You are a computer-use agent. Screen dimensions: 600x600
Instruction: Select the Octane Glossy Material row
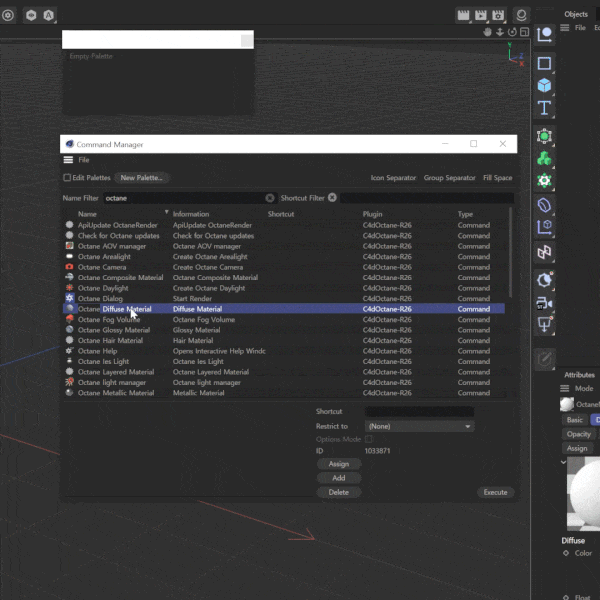[x=284, y=330]
